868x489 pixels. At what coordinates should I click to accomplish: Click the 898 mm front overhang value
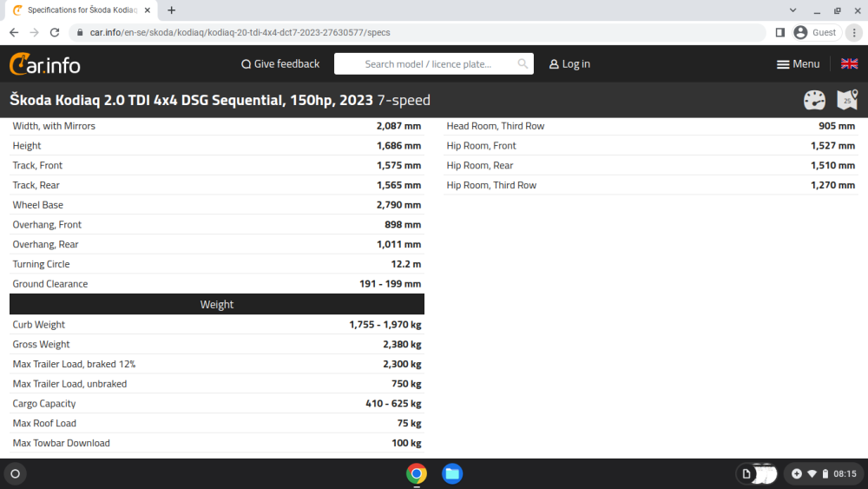[403, 225]
